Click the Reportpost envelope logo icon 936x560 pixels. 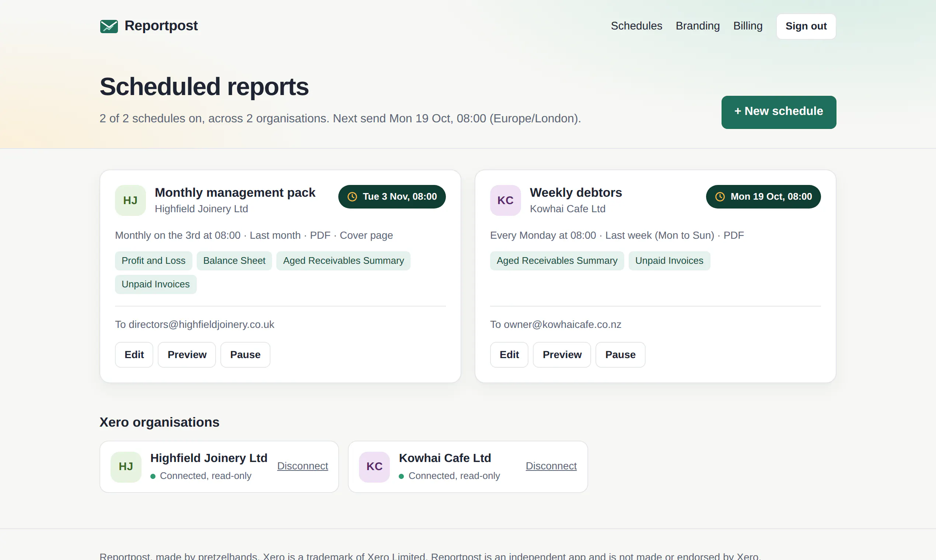pos(109,27)
